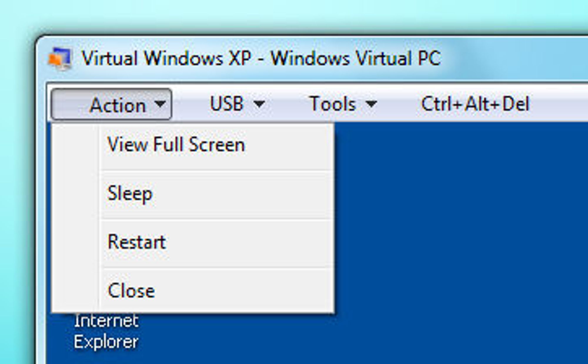Screen dimensions: 588x364
Task: Click the 'Windows Virtual PC' title text
Action: (x=356, y=58)
